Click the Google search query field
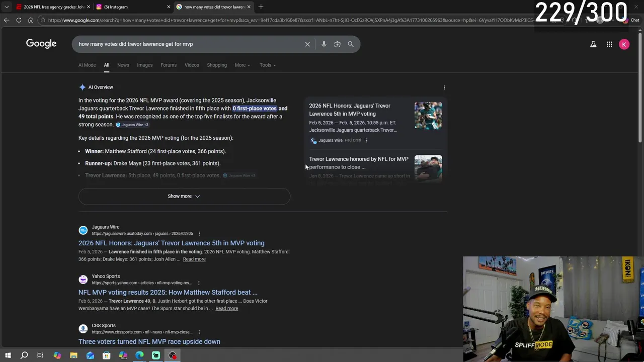The height and width of the screenshot is (362, 644). [x=189, y=44]
